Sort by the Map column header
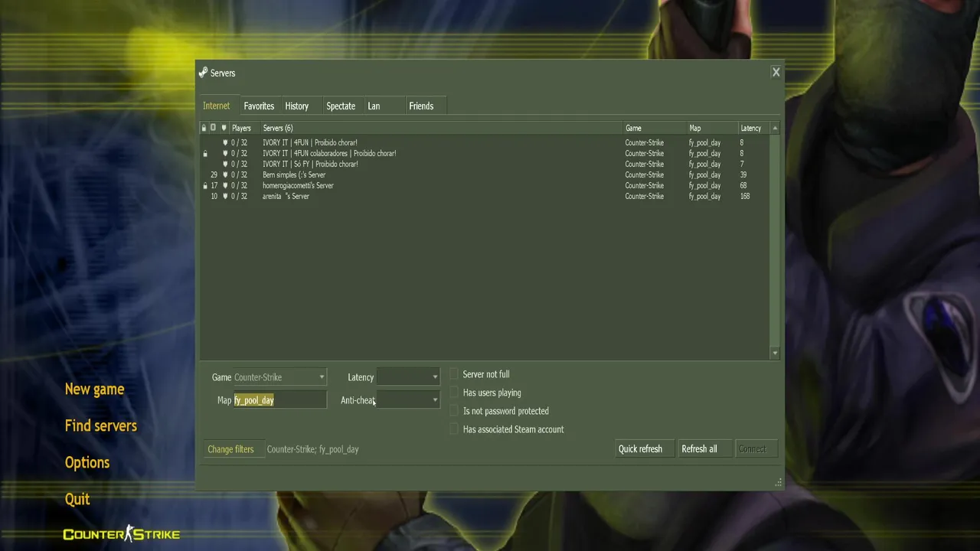 pyautogui.click(x=712, y=128)
